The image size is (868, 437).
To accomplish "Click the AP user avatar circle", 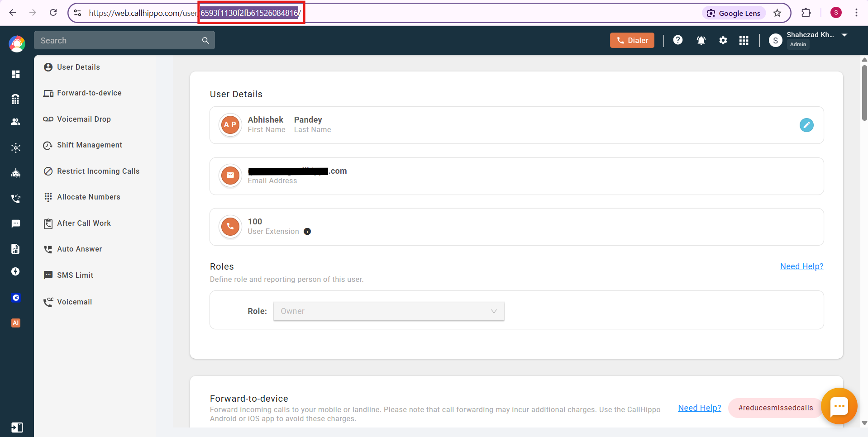I will [x=230, y=125].
